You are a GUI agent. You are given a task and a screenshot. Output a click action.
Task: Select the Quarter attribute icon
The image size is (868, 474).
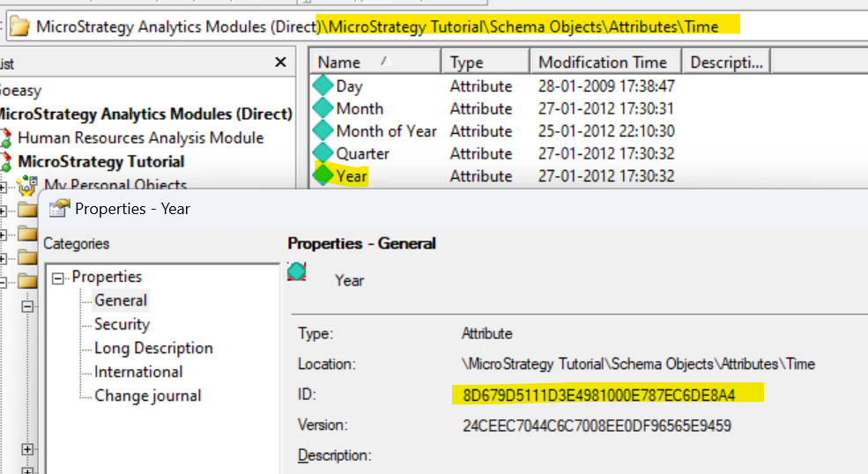click(323, 153)
